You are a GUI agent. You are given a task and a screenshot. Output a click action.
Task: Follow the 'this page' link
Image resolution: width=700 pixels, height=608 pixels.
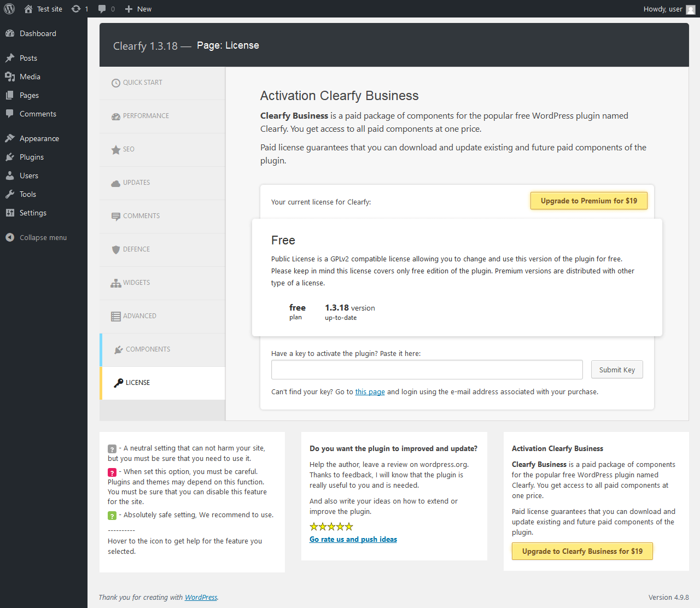pos(370,392)
